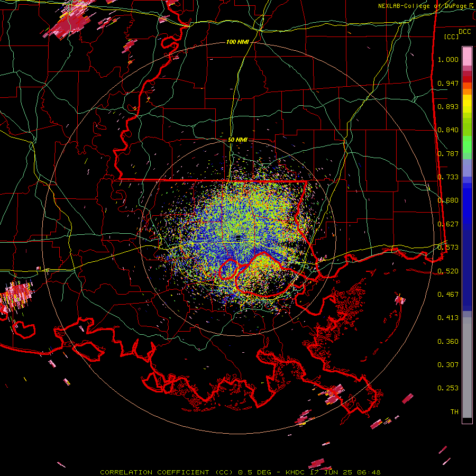Click the KHDC station identifier in caption
476x476 pixels.
click(295, 472)
